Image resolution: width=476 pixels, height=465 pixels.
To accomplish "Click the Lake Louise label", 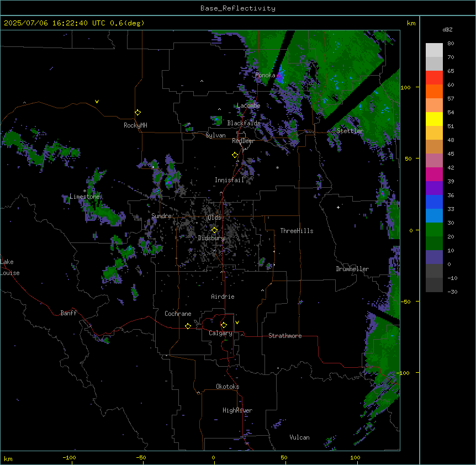I will coord(10,267).
